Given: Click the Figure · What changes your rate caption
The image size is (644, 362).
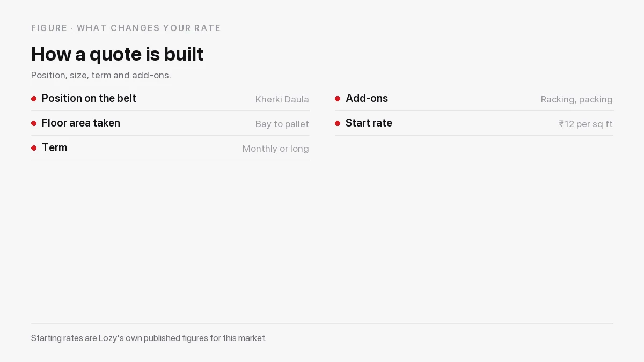Looking at the screenshot, I should [x=126, y=28].
